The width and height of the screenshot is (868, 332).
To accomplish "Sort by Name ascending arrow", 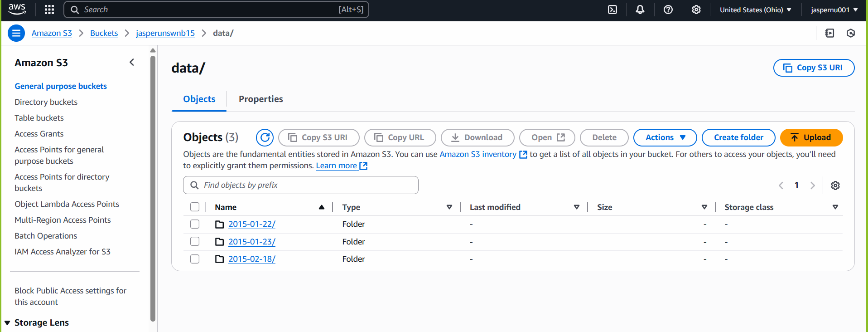I will [x=322, y=207].
